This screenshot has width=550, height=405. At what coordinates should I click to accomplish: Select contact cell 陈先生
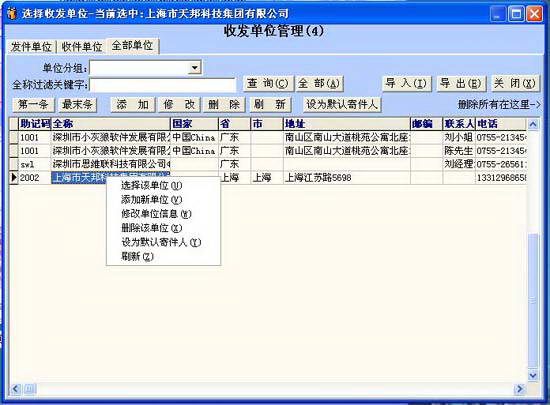click(459, 150)
